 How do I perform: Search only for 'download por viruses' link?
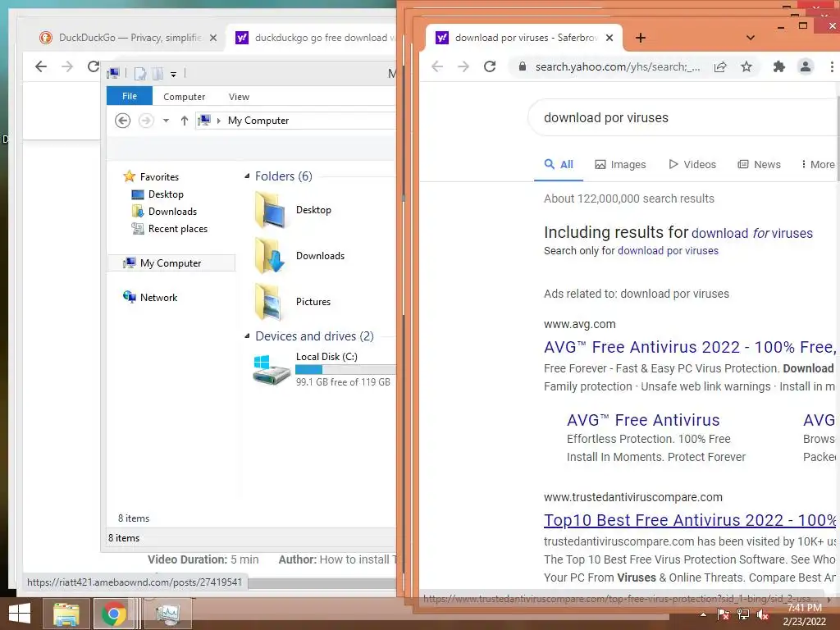pyautogui.click(x=668, y=251)
